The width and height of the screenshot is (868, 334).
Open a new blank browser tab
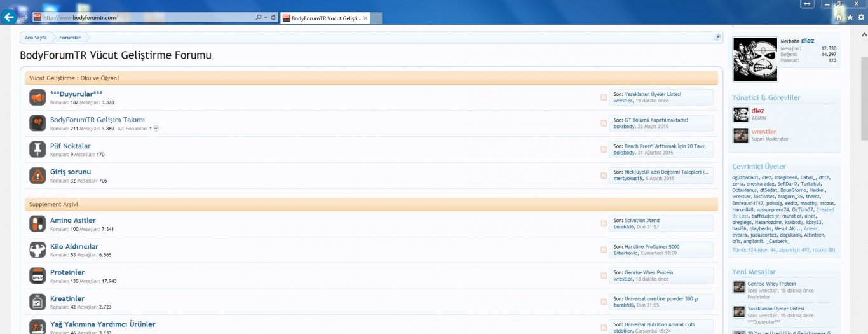point(376,18)
